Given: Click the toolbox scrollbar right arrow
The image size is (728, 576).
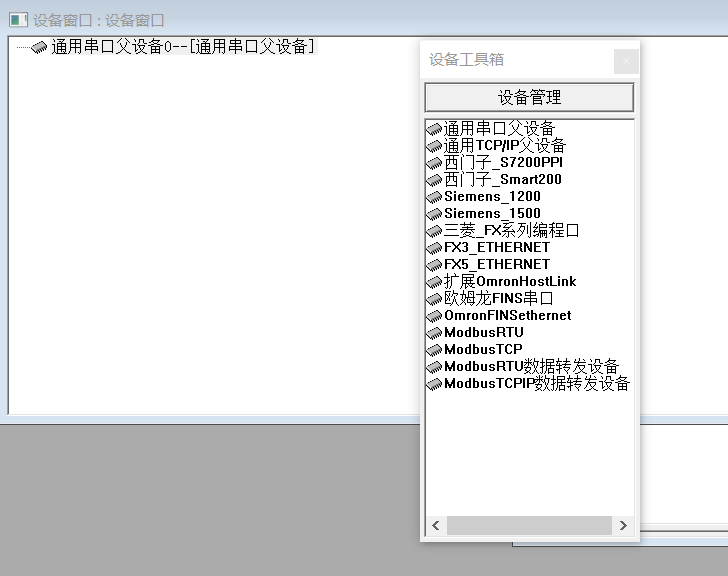Looking at the screenshot, I should click(x=623, y=525).
